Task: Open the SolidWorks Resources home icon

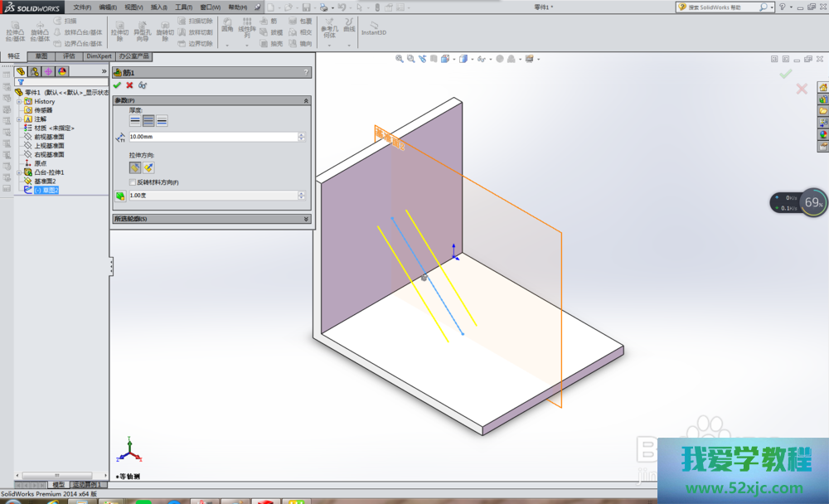Action: tap(823, 87)
